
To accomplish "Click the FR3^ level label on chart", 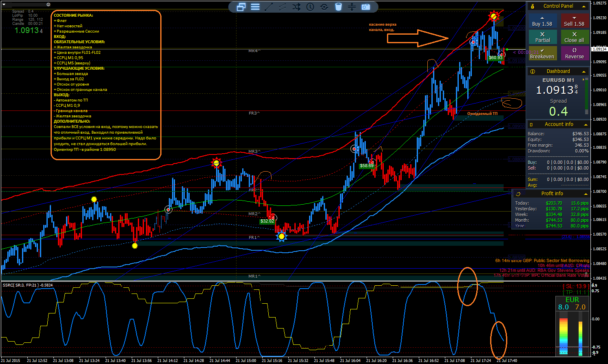I will point(254,113).
